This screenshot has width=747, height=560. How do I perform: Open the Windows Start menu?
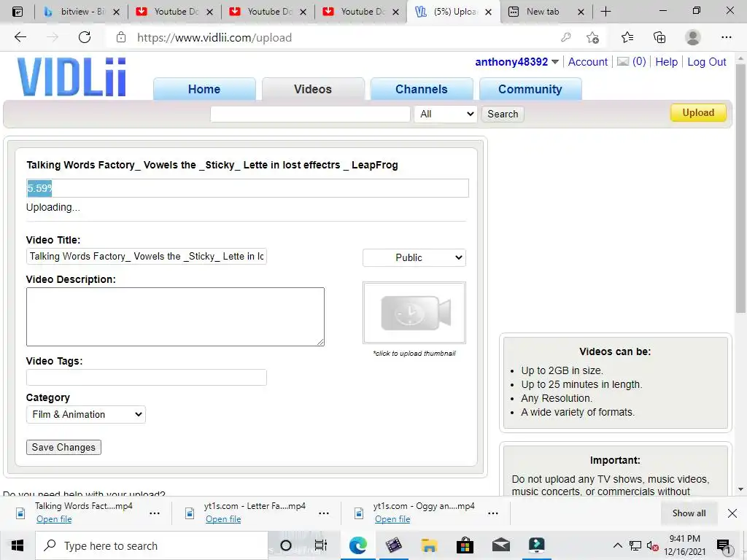[18, 545]
